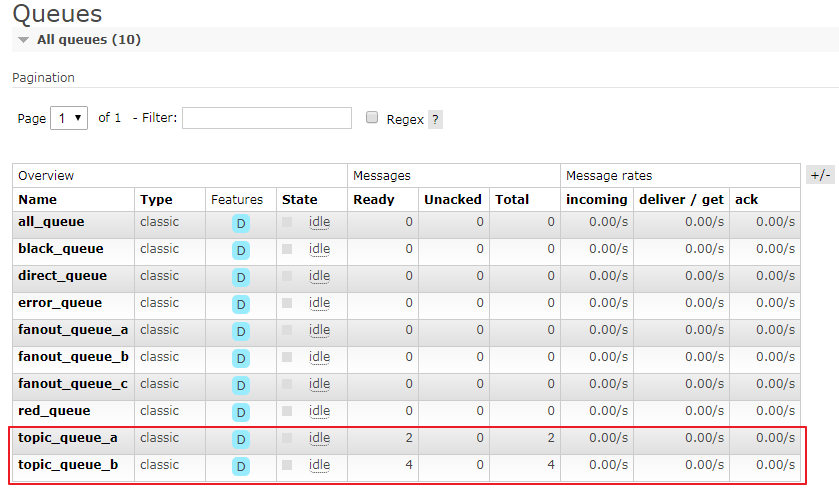The width and height of the screenshot is (839, 498).
Task: Sort the table by Name column
Action: 37,200
